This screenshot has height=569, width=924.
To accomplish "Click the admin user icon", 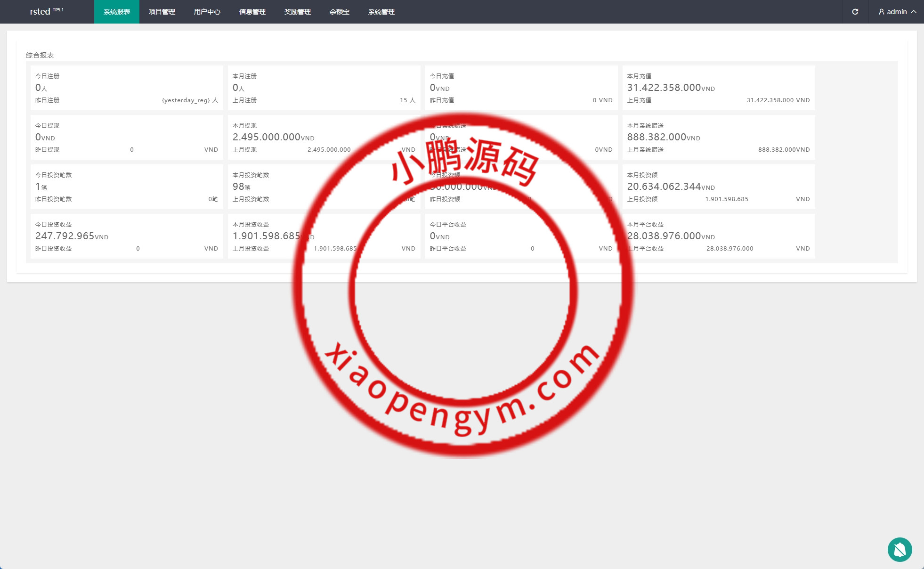I will (881, 12).
